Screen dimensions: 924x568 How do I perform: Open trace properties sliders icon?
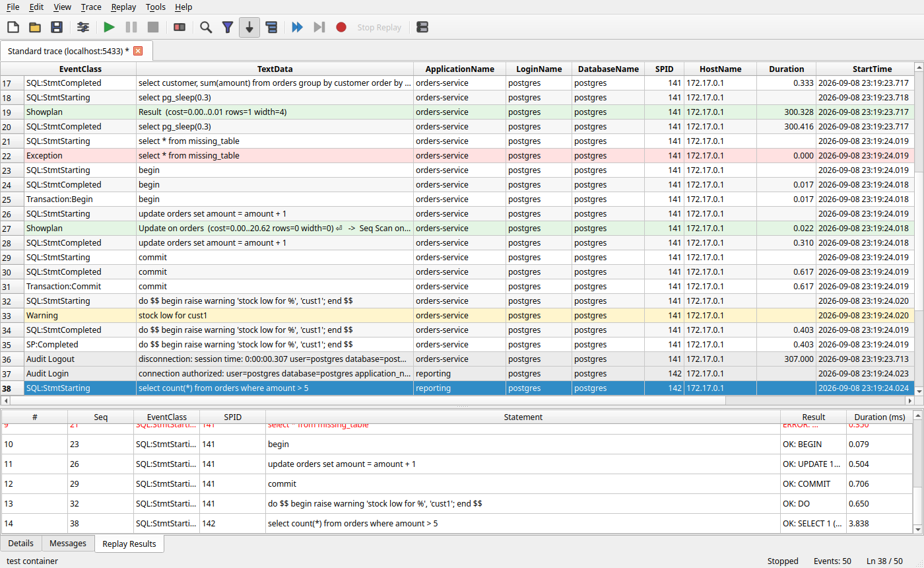click(x=83, y=27)
